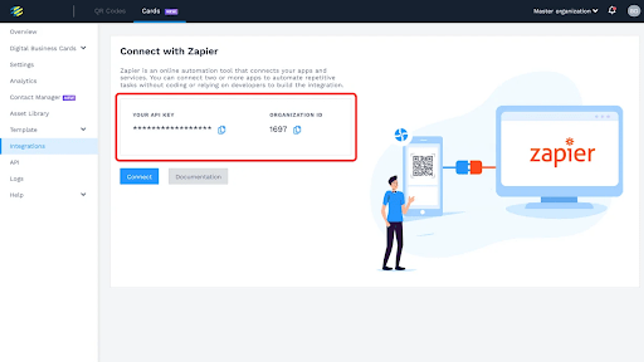
Task: Open the user avatar menu
Action: [x=634, y=11]
